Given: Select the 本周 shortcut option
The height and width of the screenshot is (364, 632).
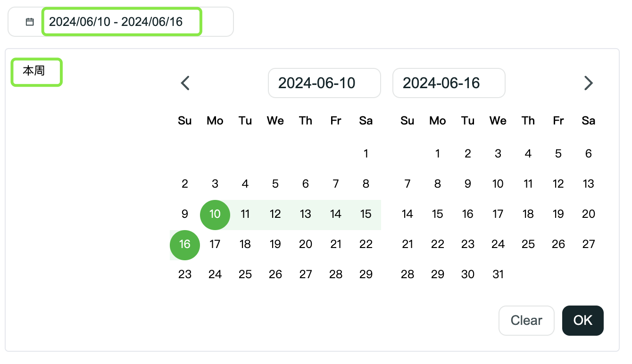Looking at the screenshot, I should 36,72.
